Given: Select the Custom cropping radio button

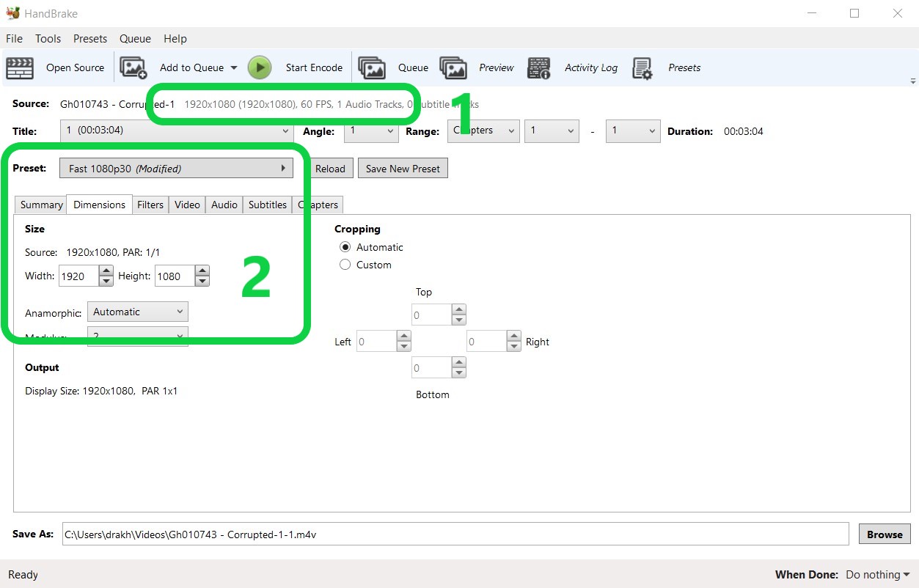Looking at the screenshot, I should pyautogui.click(x=345, y=265).
